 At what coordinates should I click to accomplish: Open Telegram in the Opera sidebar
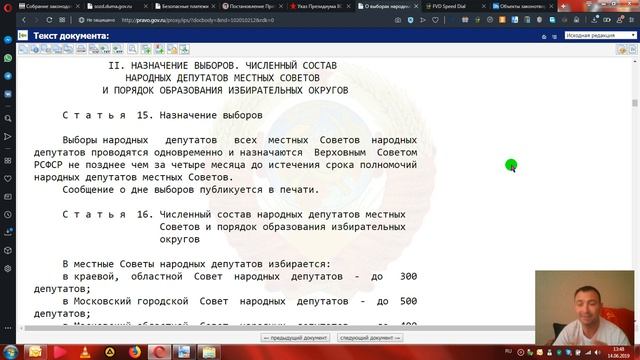[x=8, y=76]
